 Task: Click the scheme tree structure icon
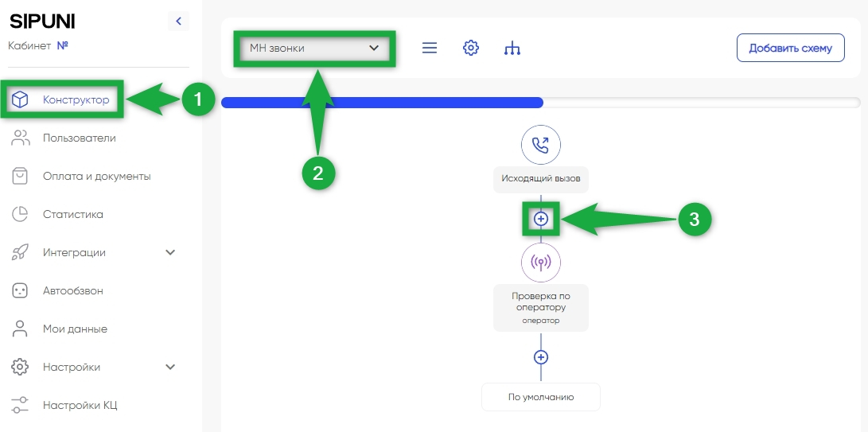click(x=512, y=49)
